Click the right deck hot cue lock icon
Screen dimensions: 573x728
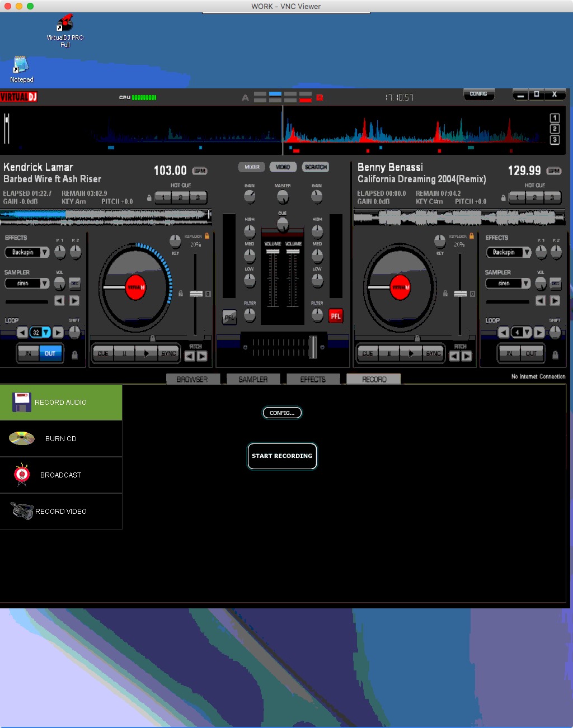coord(503,197)
